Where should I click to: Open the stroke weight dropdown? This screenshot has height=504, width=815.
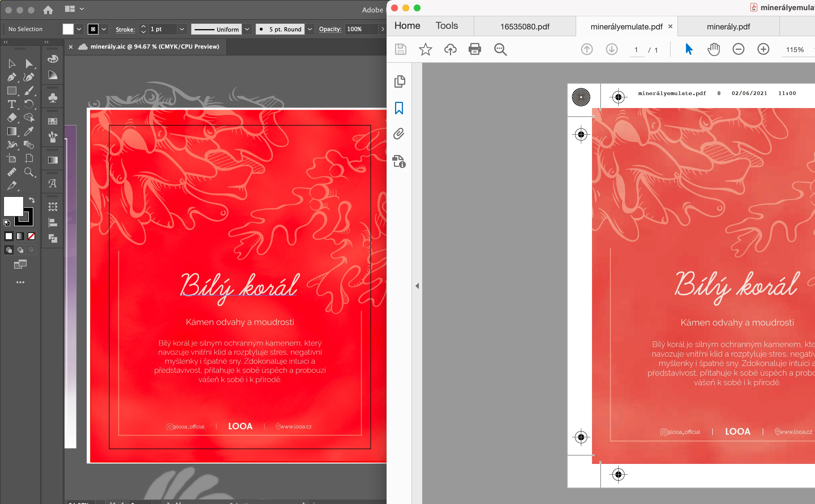point(182,29)
